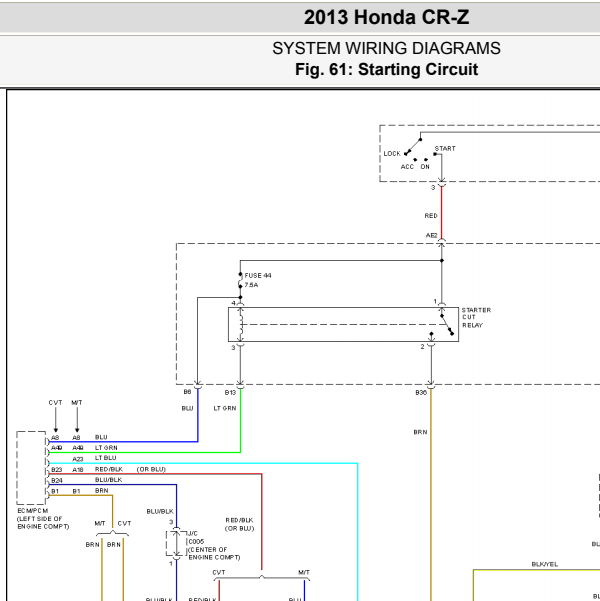Select the 'SYSTEM WIRING DIAGRAMS' heading
This screenshot has width=600, height=601.
[x=386, y=48]
